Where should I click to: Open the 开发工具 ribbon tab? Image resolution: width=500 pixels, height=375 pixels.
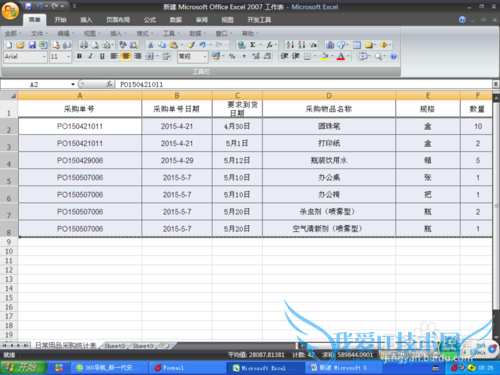pos(259,20)
